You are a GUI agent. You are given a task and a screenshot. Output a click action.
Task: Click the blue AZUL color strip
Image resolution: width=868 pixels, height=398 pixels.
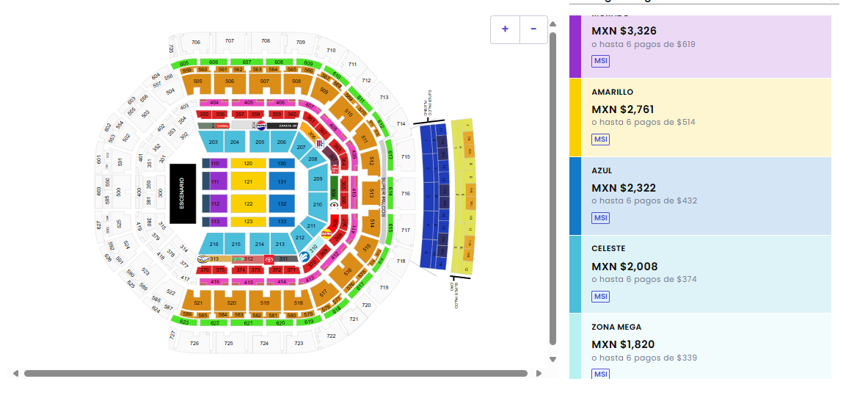pyautogui.click(x=575, y=195)
